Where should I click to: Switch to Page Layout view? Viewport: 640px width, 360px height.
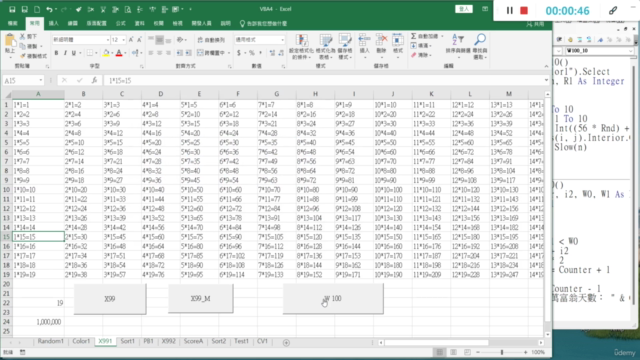tap(453, 352)
